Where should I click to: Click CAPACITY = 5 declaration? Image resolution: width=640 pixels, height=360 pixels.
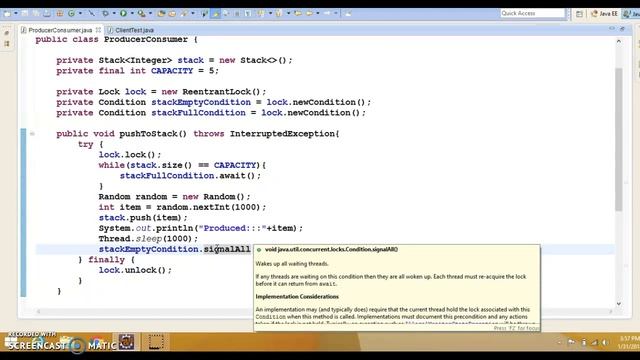coord(138,71)
